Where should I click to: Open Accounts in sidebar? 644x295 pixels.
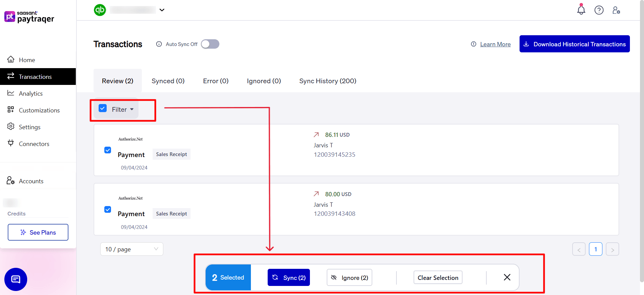click(x=38, y=181)
